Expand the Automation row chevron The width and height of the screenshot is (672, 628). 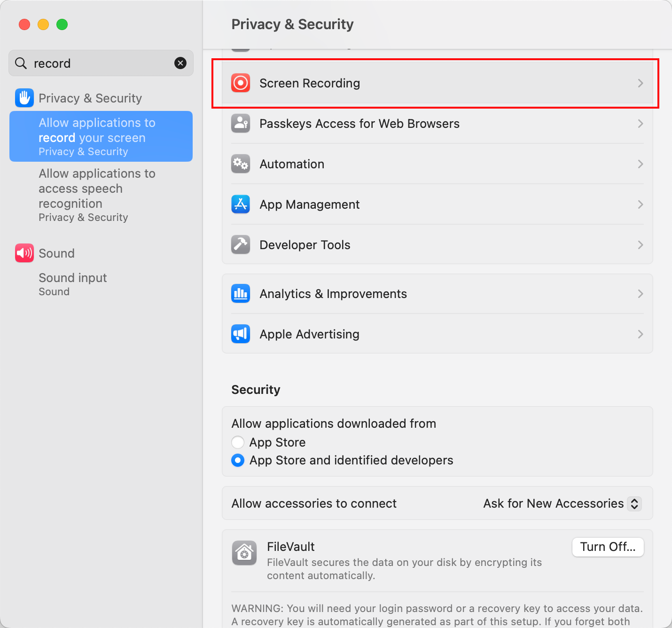[x=640, y=164]
